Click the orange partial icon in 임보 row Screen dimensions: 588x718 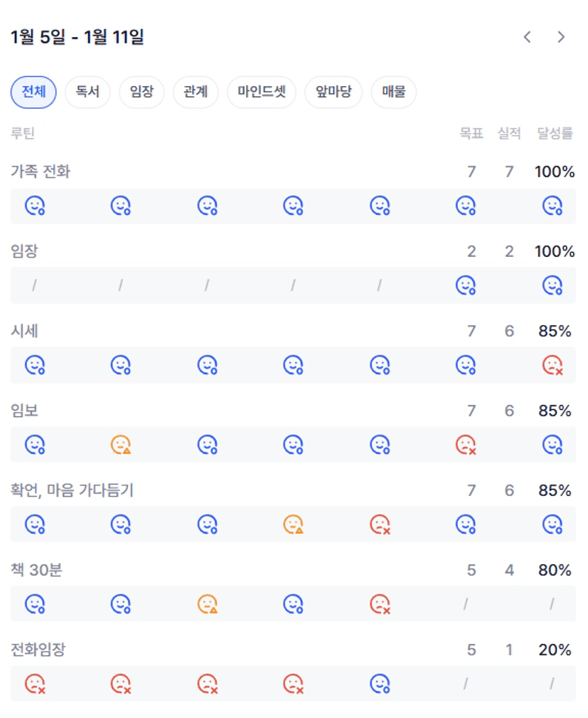tap(121, 445)
